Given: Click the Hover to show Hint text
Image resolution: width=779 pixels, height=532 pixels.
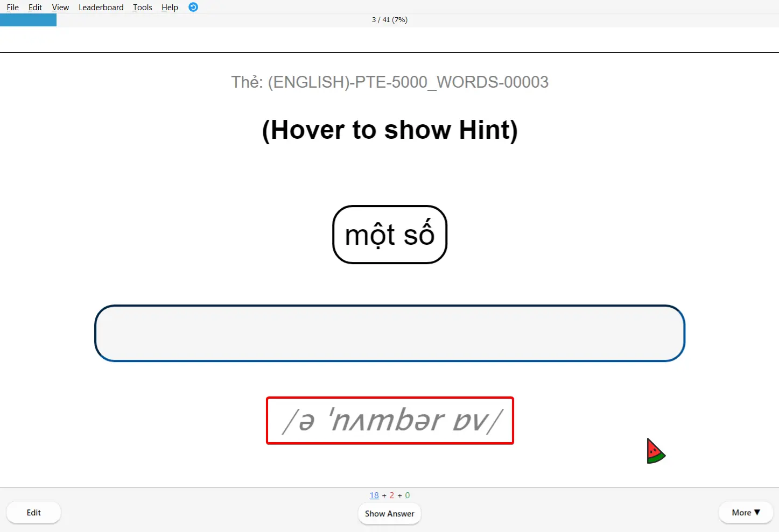Looking at the screenshot, I should (389, 130).
